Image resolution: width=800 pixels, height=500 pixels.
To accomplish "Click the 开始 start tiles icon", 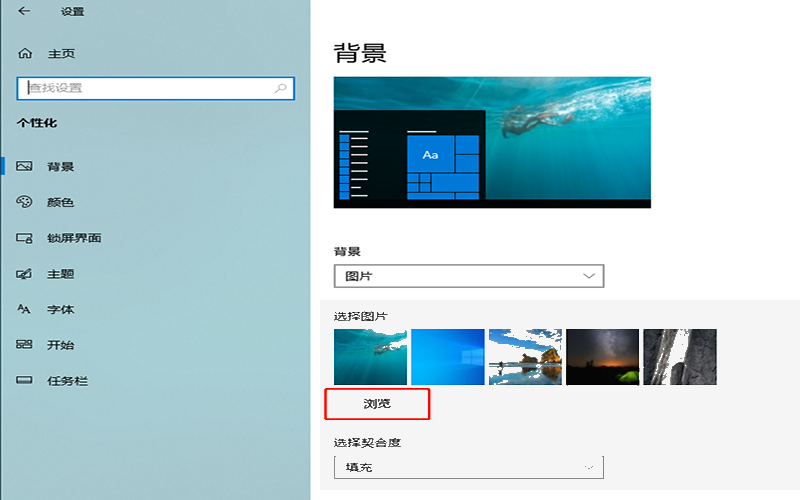I will 24,345.
